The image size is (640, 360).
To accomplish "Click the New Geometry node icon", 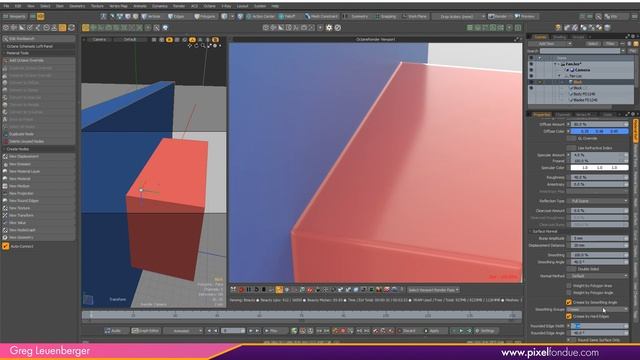I will click(x=5, y=238).
